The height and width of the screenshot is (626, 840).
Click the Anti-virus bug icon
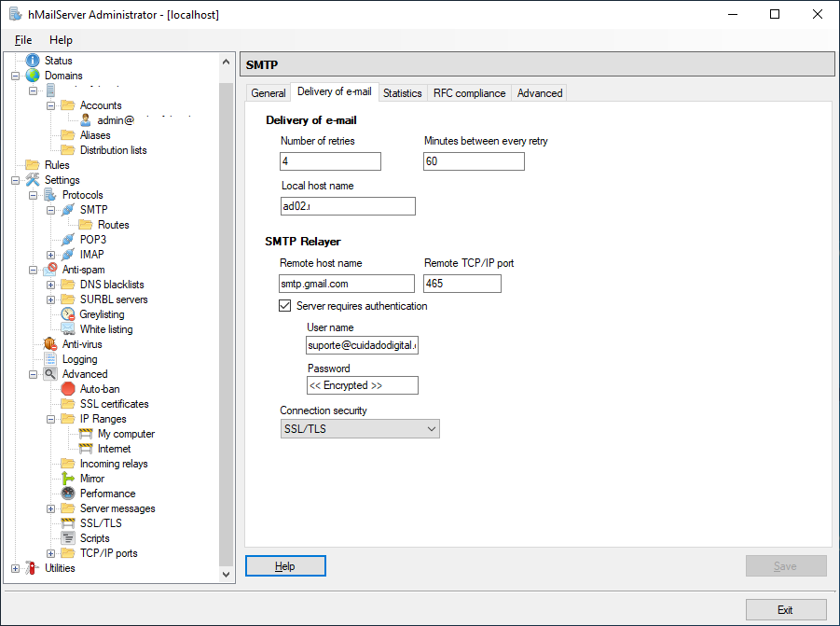50,344
